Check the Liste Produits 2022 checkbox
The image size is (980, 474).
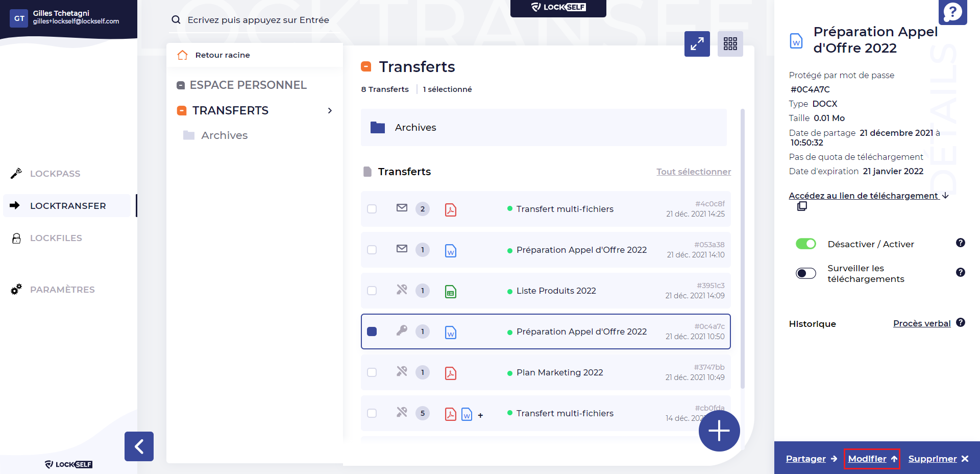(x=372, y=291)
